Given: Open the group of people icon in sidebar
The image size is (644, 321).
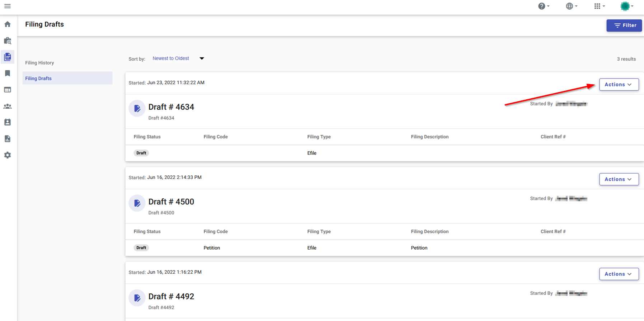Looking at the screenshot, I should (8, 107).
